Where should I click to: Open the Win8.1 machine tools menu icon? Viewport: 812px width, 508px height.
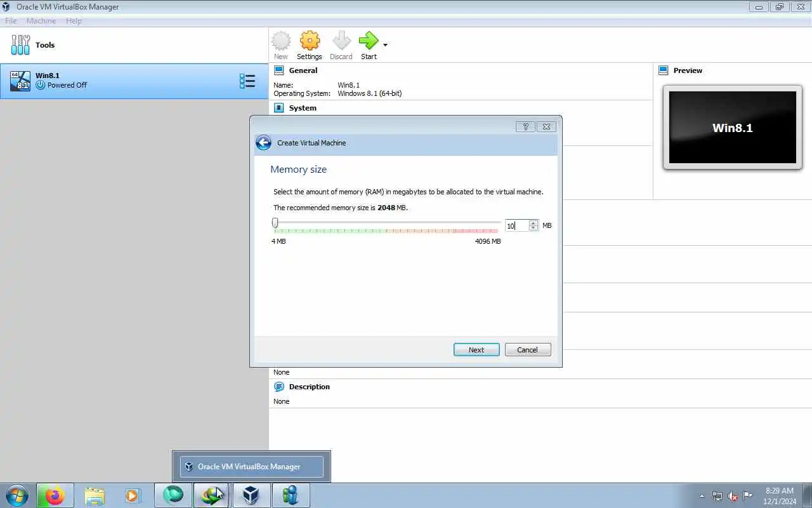pos(247,81)
